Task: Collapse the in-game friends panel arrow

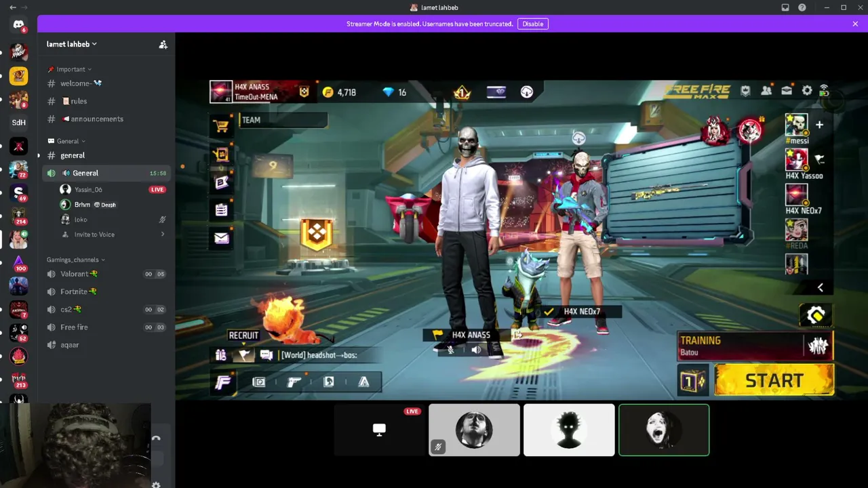Action: tap(820, 287)
